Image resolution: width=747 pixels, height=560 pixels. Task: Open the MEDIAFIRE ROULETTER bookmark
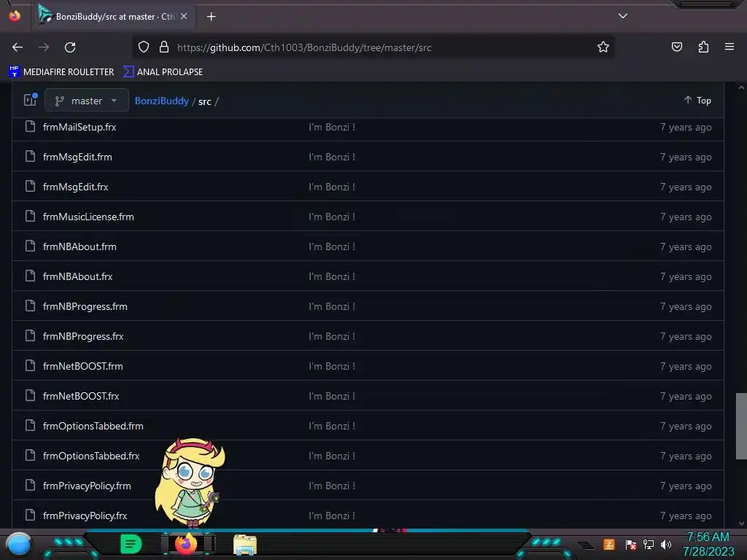tap(61, 72)
